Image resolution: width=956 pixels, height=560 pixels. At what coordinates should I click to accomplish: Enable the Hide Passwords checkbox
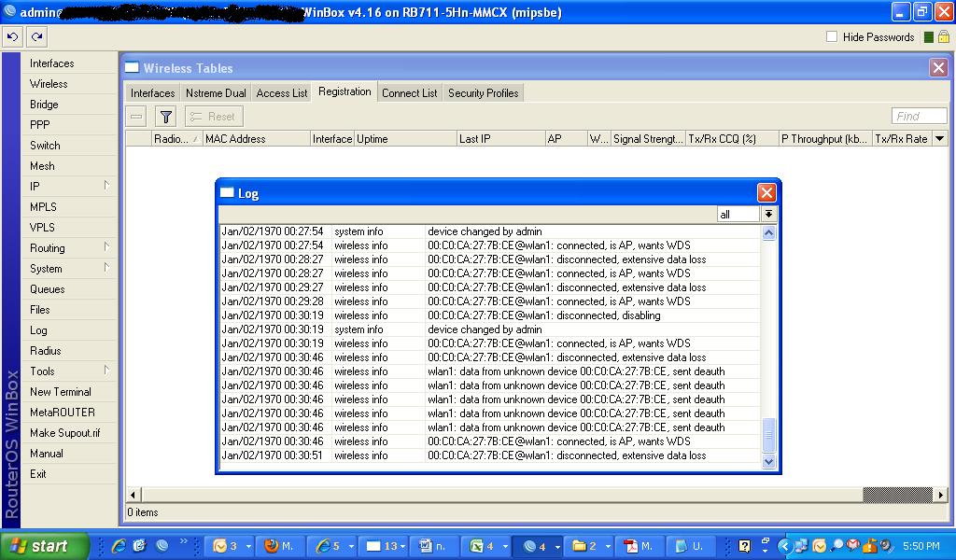tap(832, 36)
